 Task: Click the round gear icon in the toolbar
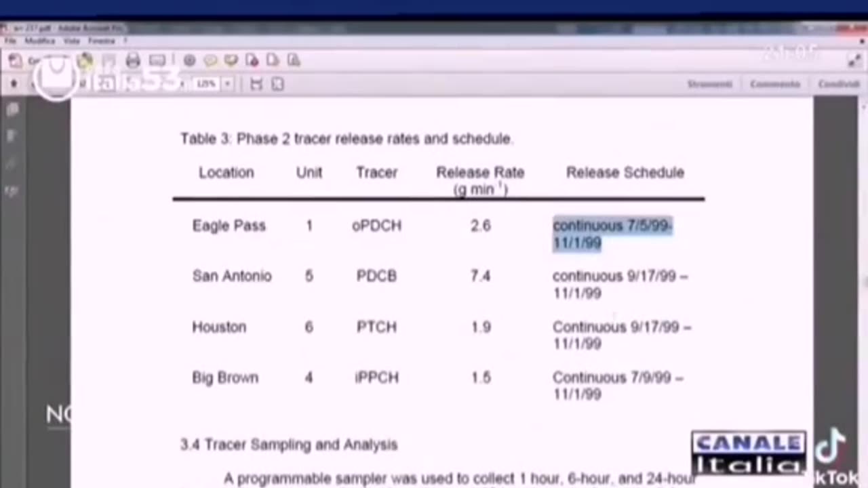click(189, 60)
